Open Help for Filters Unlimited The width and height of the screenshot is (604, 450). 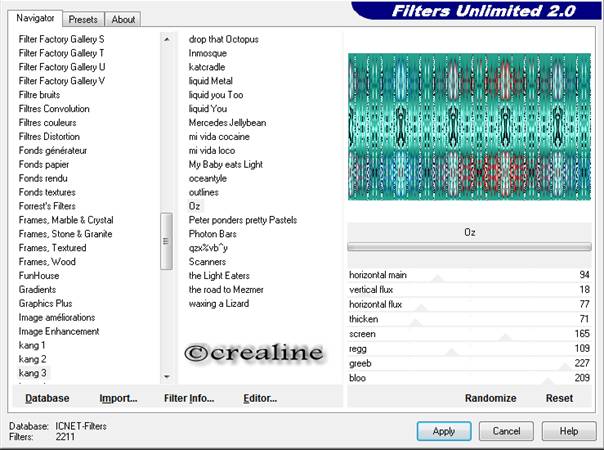pos(569,431)
